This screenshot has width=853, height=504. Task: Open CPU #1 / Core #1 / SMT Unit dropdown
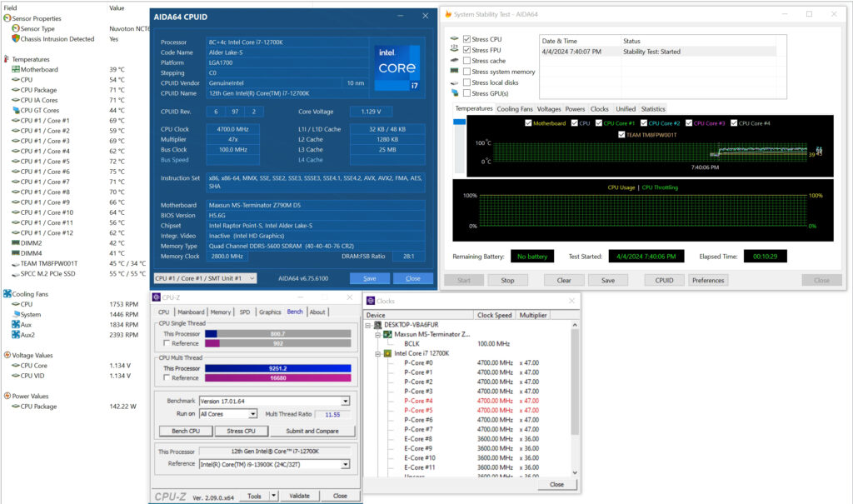205,278
